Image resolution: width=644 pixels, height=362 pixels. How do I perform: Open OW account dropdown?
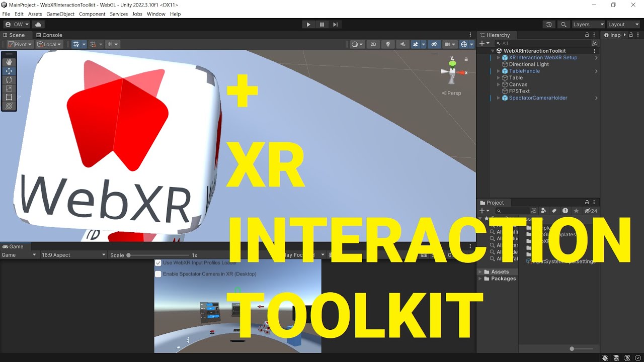(x=17, y=24)
